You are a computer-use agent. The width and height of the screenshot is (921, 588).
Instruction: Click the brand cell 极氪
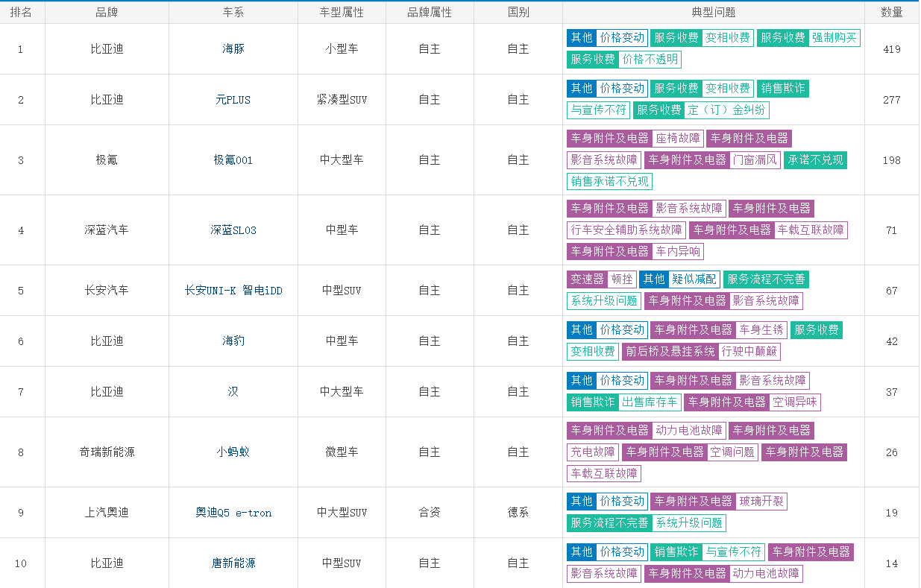pyautogui.click(x=107, y=160)
